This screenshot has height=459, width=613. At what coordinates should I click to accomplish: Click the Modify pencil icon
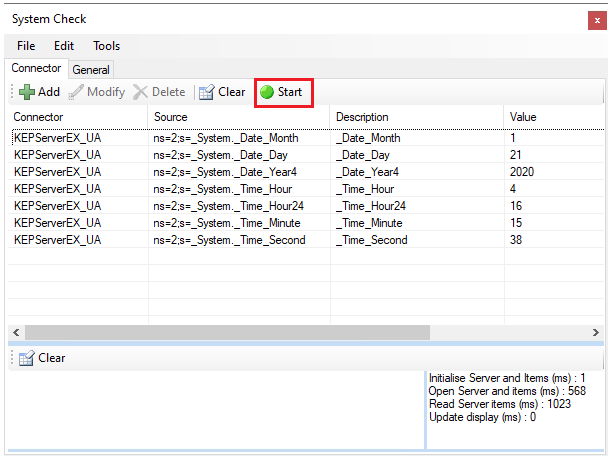(75, 92)
